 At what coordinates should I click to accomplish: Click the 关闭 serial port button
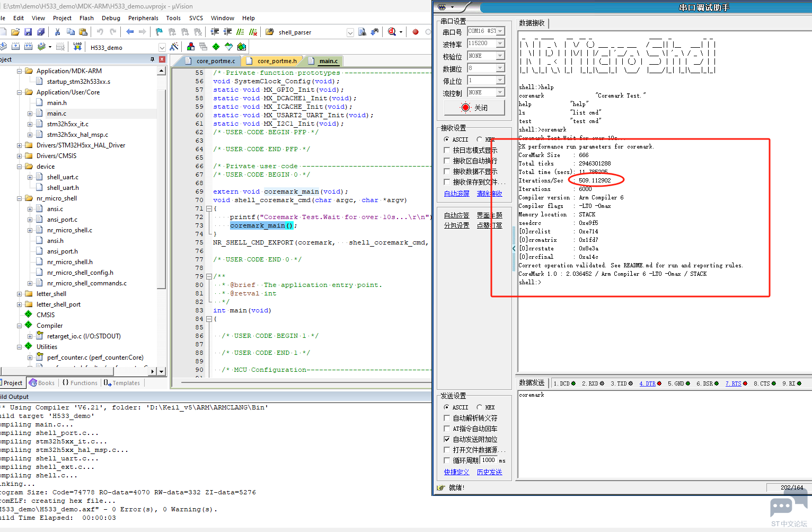click(x=474, y=108)
